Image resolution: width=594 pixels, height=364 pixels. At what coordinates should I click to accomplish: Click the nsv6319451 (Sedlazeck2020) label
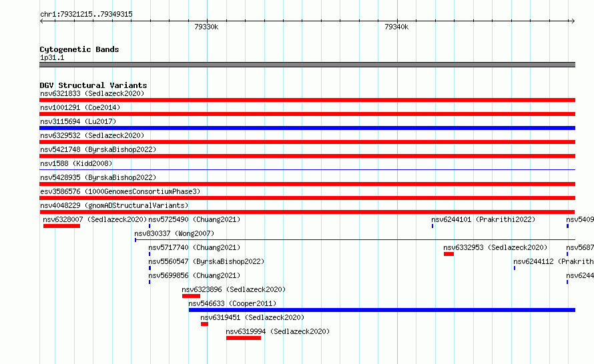[252, 317]
